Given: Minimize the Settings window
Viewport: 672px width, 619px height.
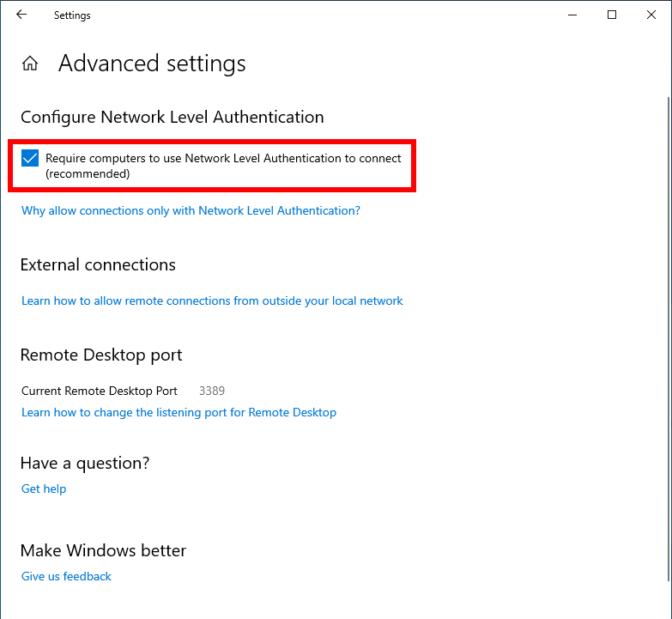Looking at the screenshot, I should pyautogui.click(x=572, y=15).
